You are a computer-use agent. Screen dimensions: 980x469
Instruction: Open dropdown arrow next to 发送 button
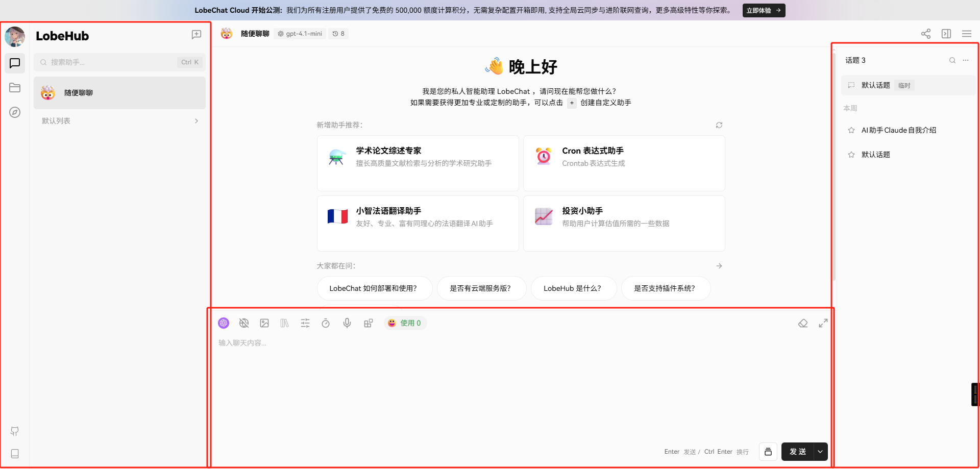point(820,452)
